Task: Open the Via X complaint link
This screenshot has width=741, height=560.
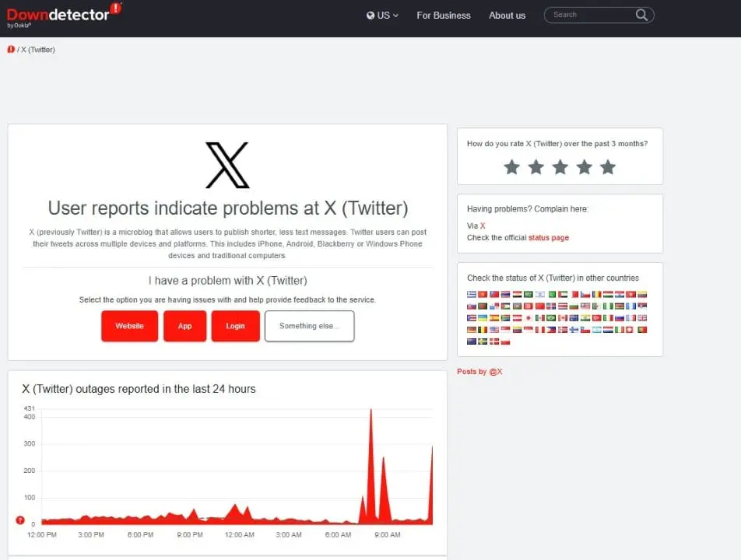Action: [483, 226]
